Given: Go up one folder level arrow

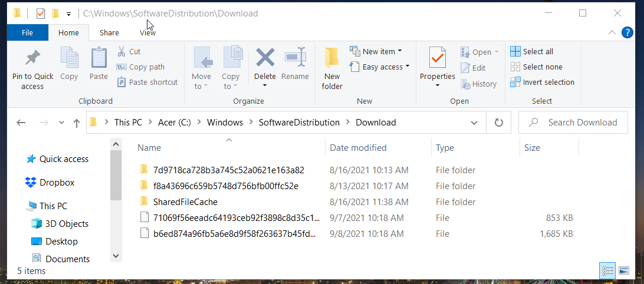Looking at the screenshot, I should (77, 123).
